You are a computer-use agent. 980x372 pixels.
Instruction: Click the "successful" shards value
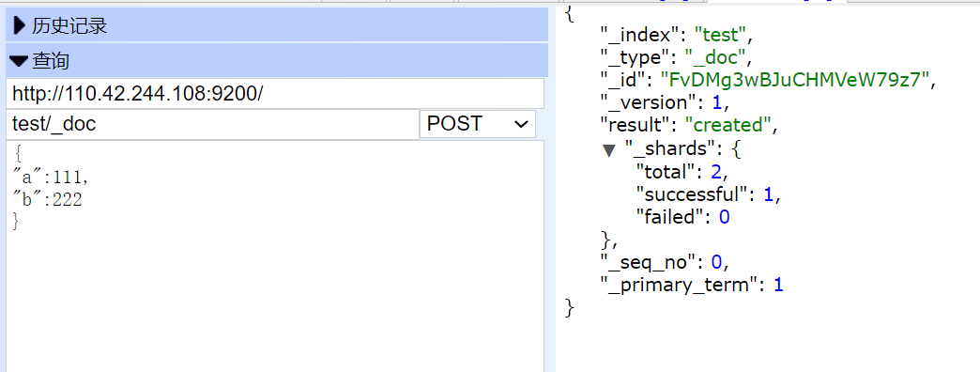tap(768, 194)
